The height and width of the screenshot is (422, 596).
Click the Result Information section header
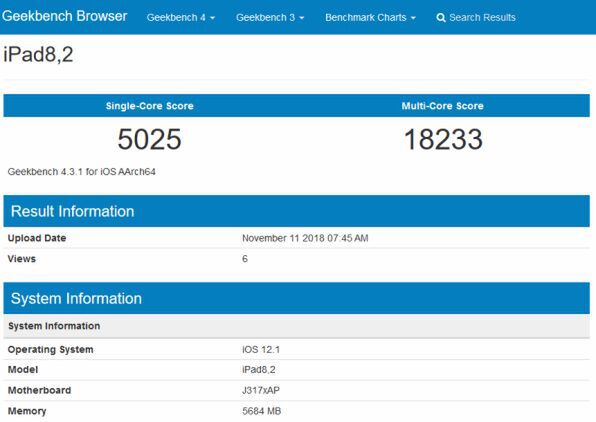pyautogui.click(x=296, y=211)
